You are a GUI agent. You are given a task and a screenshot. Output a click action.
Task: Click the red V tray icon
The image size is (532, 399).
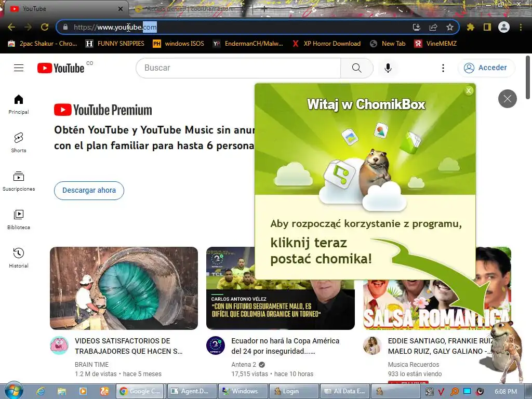pyautogui.click(x=441, y=392)
